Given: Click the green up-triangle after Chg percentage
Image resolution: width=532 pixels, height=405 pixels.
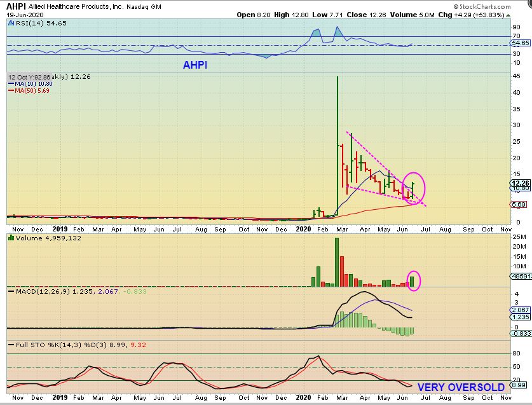Looking at the screenshot, I should [x=508, y=15].
